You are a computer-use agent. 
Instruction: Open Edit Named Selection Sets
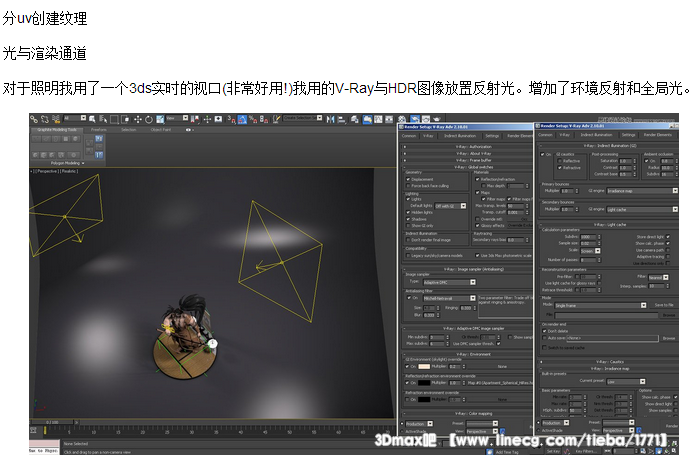[x=277, y=119]
